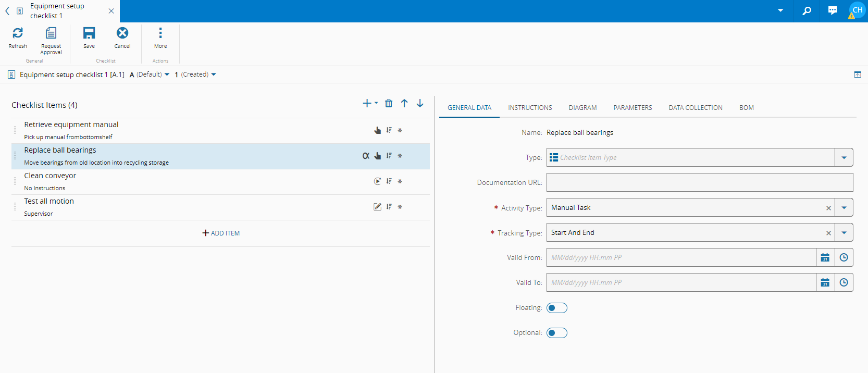Click the Request Approval icon

tap(51, 33)
